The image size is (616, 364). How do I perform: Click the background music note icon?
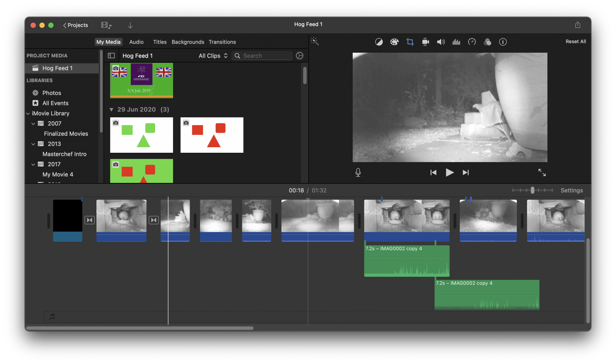coord(52,316)
